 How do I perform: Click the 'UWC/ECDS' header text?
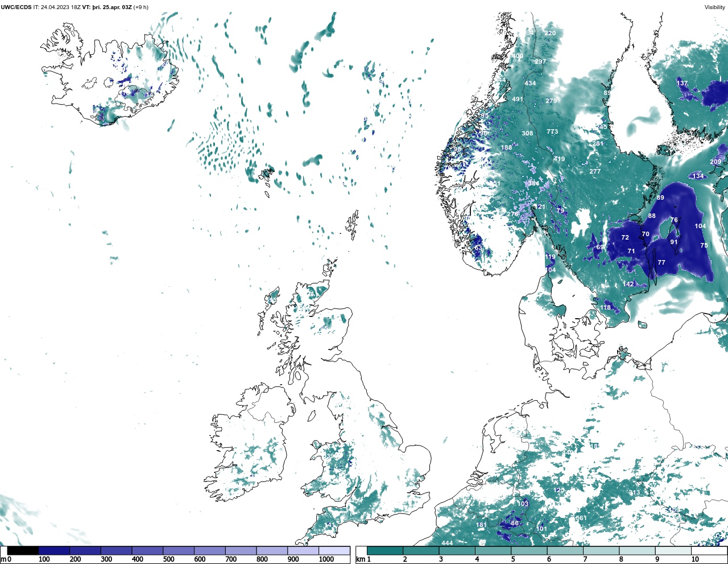tap(16, 7)
